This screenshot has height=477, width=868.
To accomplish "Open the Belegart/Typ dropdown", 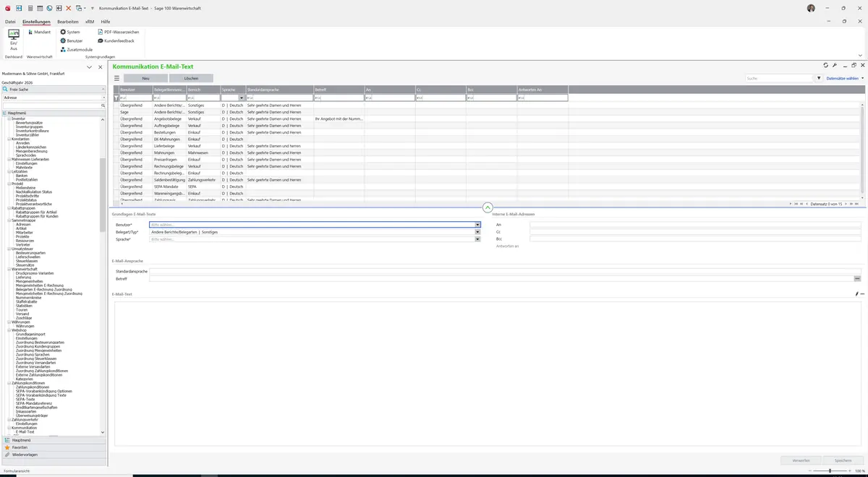I will (477, 232).
